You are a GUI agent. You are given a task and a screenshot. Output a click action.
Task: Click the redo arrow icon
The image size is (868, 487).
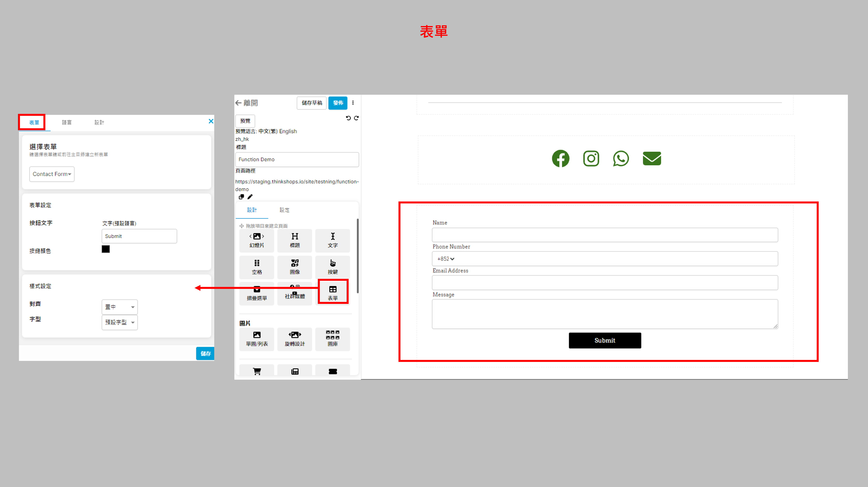point(356,118)
